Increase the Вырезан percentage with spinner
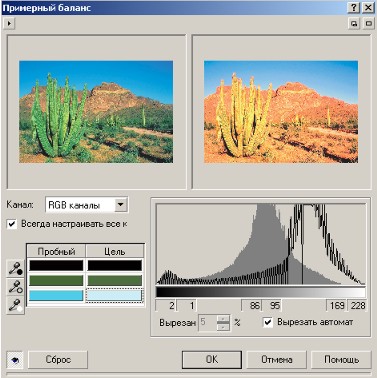377x378 pixels. click(223, 319)
